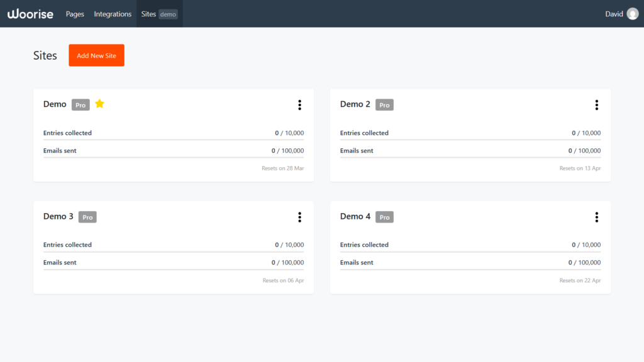Open the three-dot menu for Demo

(299, 105)
